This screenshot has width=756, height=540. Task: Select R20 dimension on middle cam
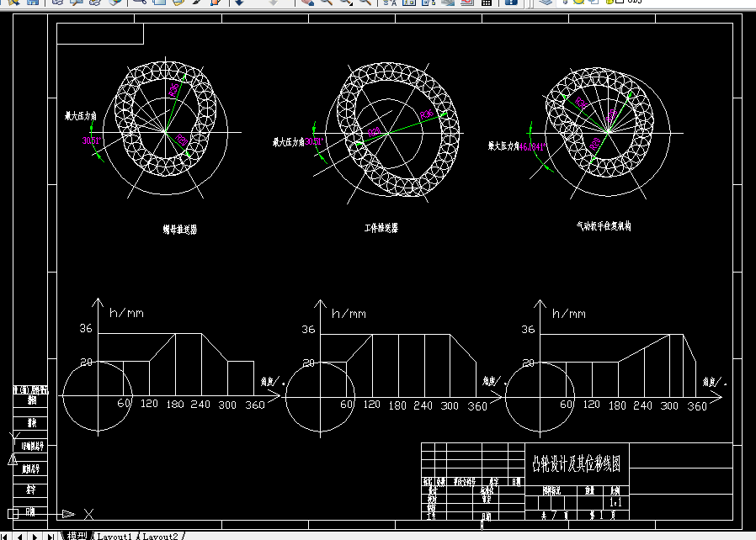point(374,131)
